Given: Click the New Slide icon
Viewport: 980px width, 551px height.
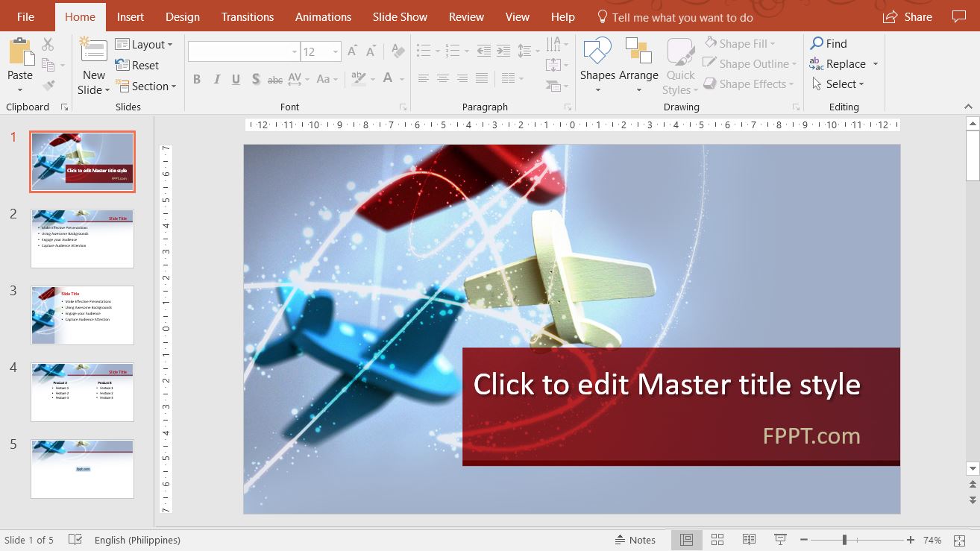Looking at the screenshot, I should click(93, 51).
